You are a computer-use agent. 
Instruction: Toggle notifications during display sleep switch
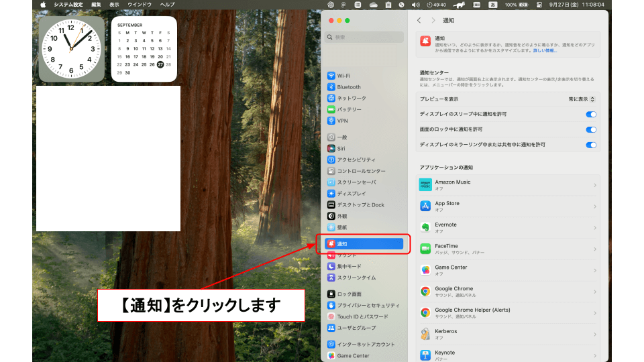pyautogui.click(x=591, y=114)
